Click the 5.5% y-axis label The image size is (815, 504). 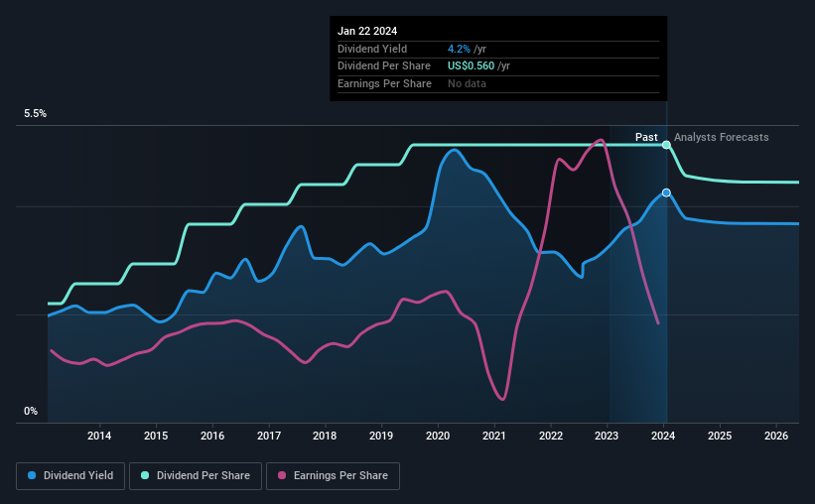(35, 114)
